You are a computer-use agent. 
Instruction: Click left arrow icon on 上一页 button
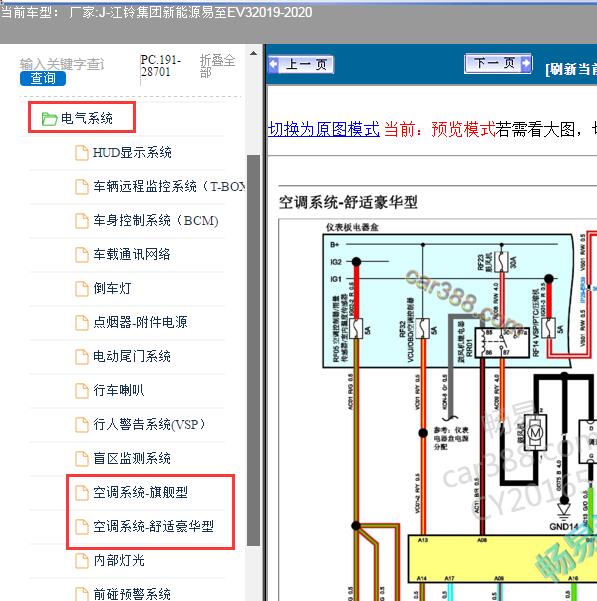274,64
